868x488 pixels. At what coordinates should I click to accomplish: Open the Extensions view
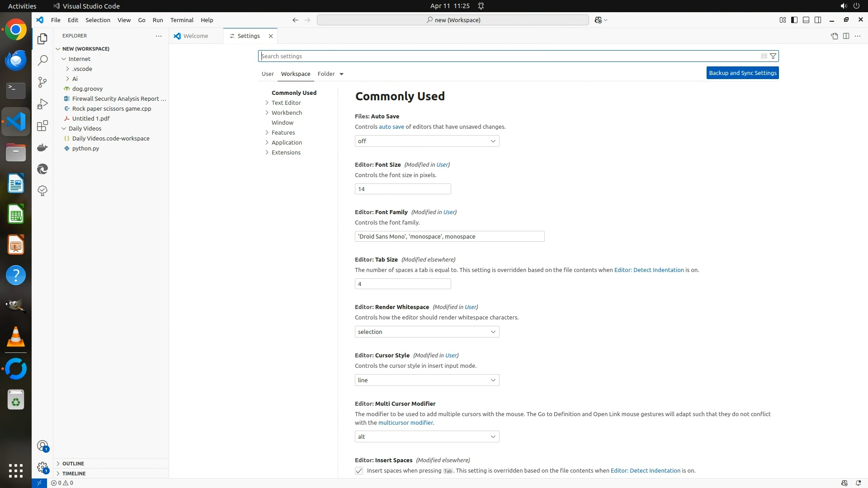click(x=42, y=126)
